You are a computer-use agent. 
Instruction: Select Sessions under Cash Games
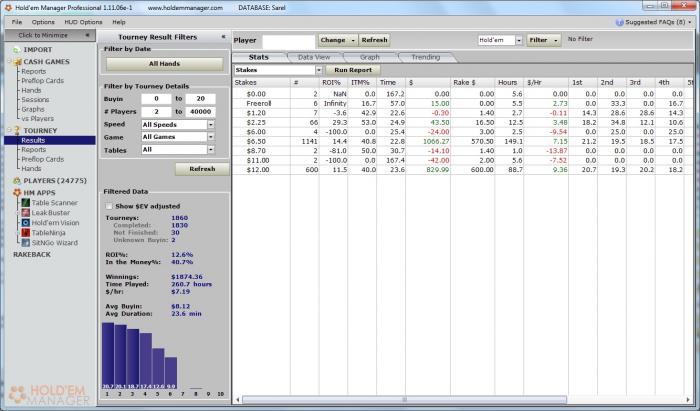[35, 100]
